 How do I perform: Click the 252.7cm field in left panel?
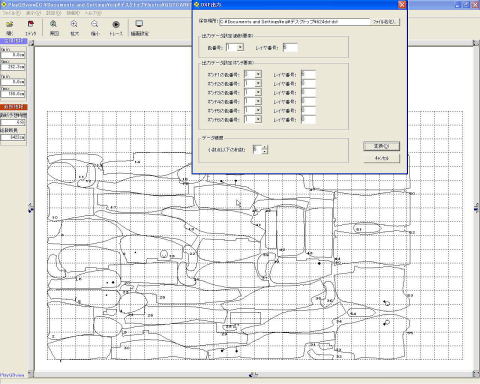coord(13,67)
